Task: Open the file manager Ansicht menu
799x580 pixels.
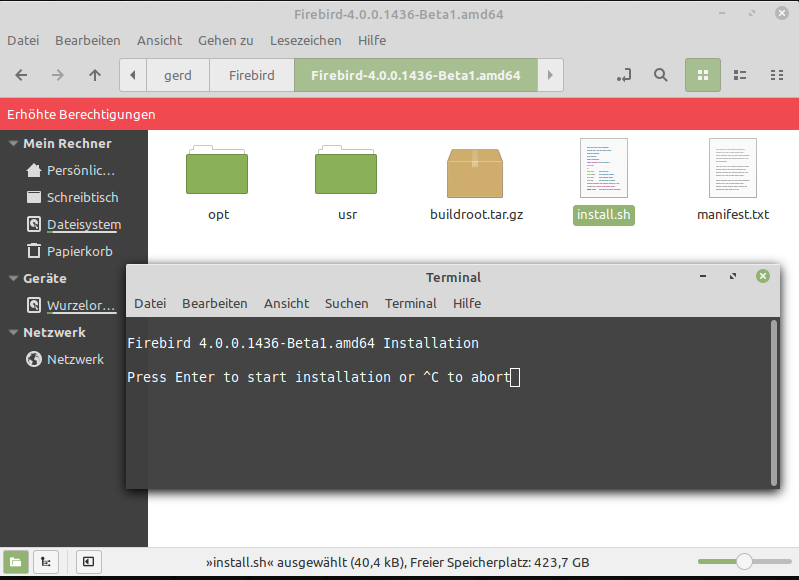Action: (159, 40)
